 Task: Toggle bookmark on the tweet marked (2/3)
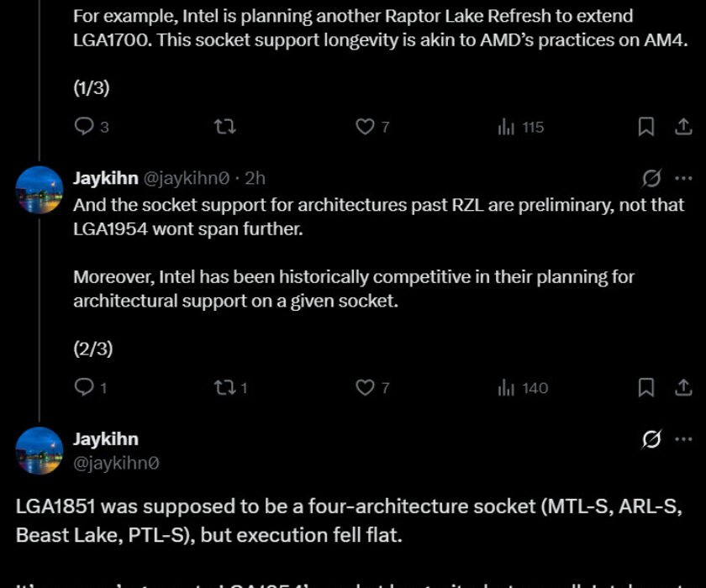point(646,386)
